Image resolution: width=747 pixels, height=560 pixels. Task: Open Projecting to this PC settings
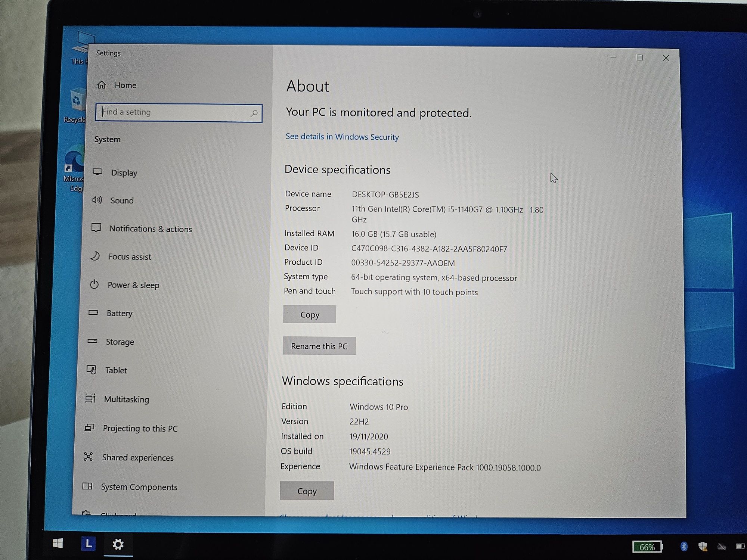(131, 428)
